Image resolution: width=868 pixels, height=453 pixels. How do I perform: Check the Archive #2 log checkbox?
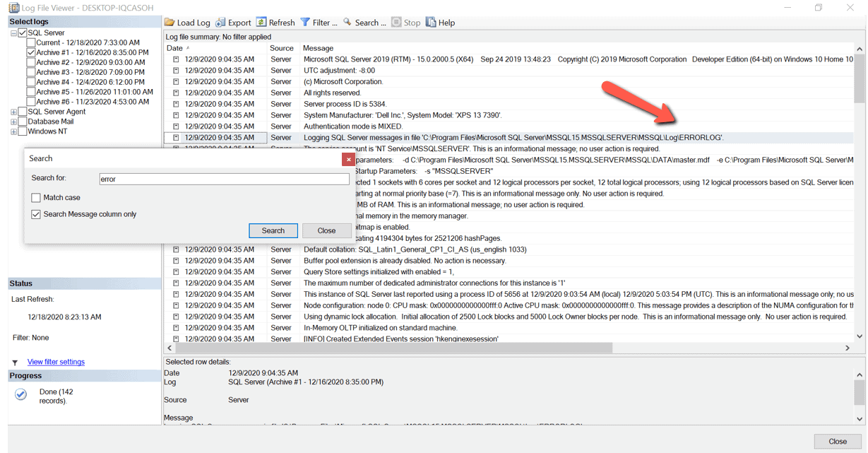pyautogui.click(x=31, y=62)
